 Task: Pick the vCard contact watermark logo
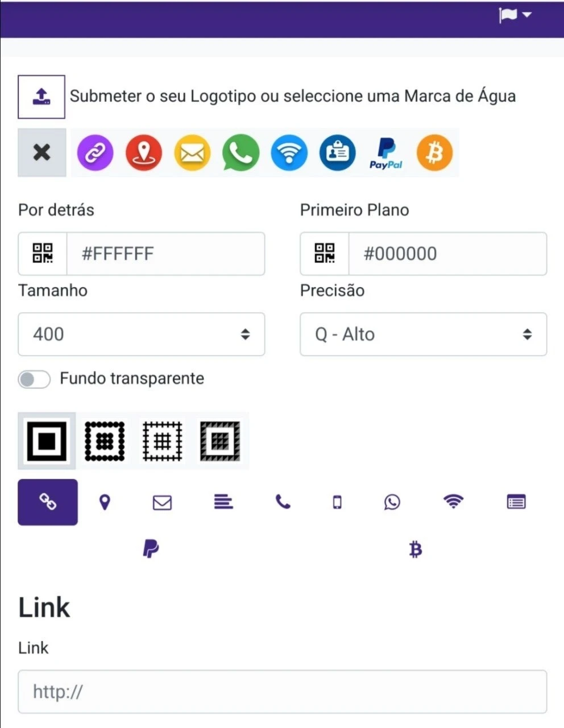pos(338,152)
